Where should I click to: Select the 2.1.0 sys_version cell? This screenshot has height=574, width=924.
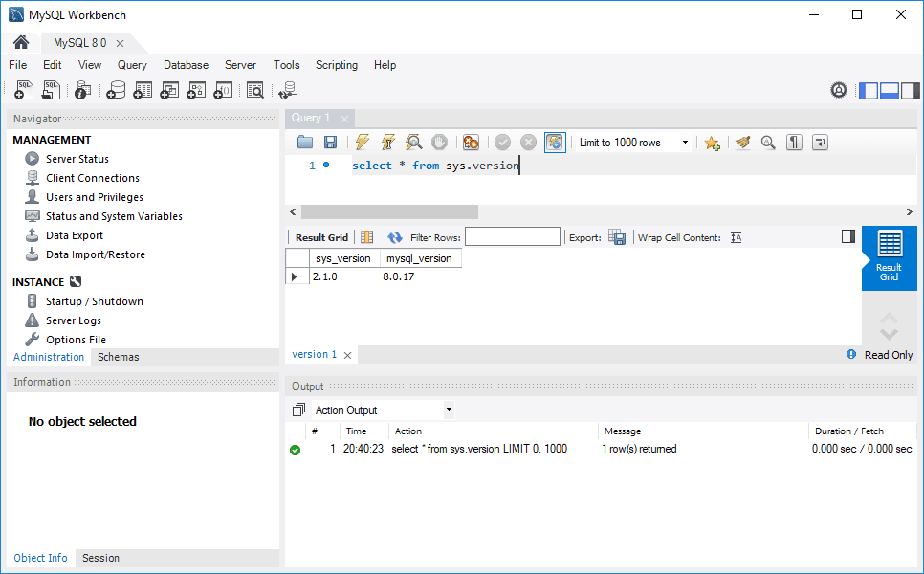344,276
